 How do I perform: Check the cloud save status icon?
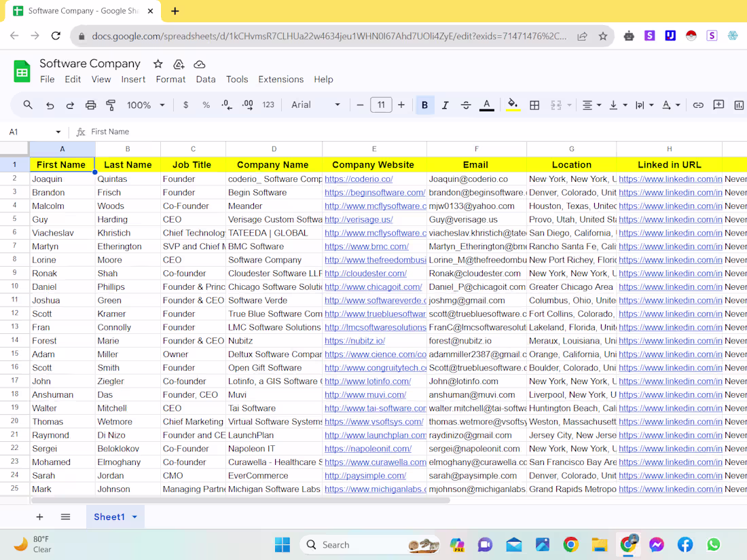[200, 64]
